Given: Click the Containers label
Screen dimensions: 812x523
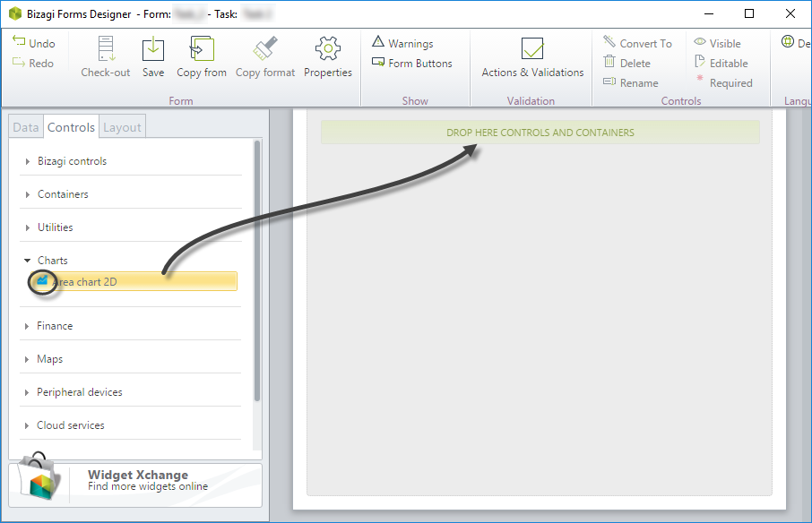Looking at the screenshot, I should pos(63,194).
